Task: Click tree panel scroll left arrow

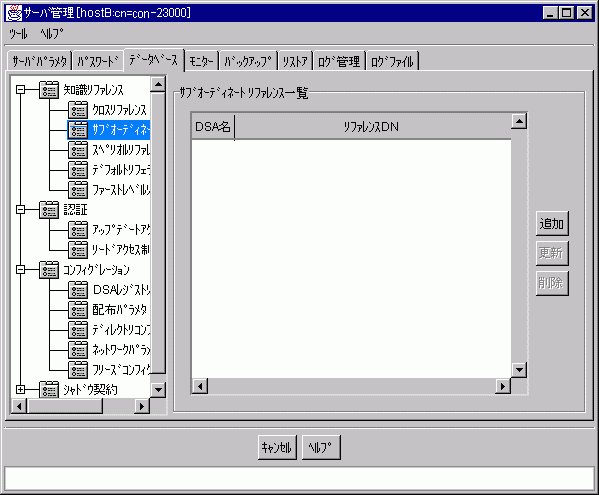Action: pyautogui.click(x=19, y=406)
